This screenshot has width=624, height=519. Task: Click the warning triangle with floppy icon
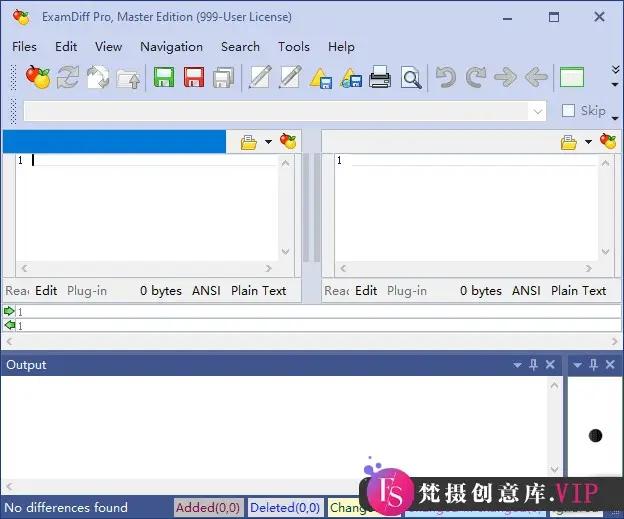coord(320,78)
